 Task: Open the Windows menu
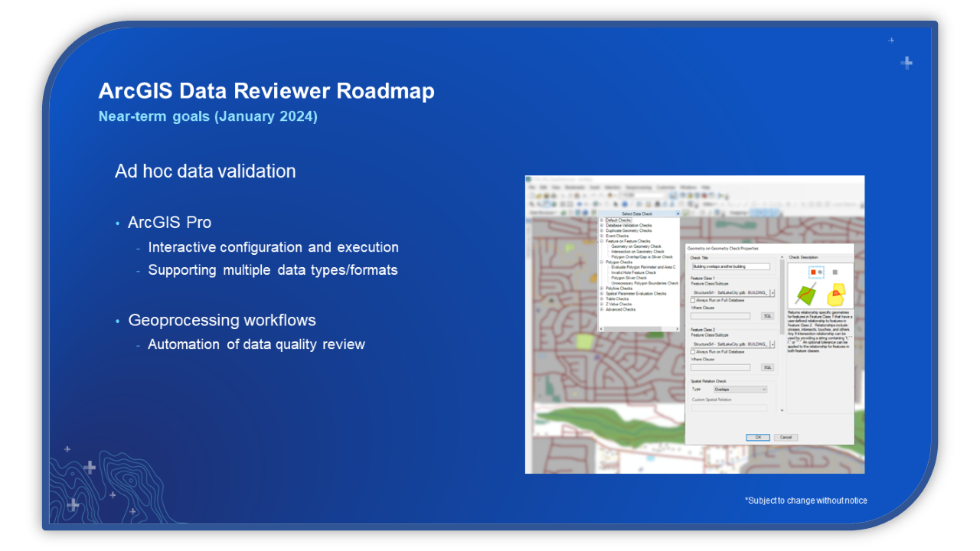click(x=688, y=187)
